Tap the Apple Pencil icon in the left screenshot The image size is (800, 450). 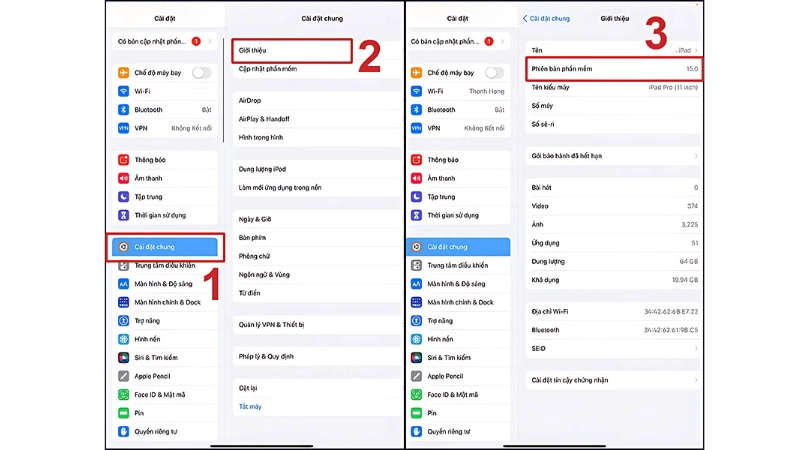pos(123,376)
